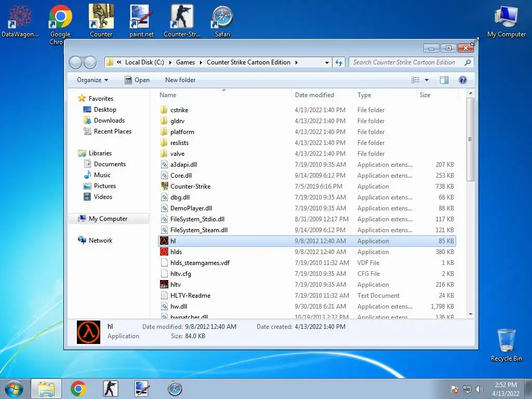Refresh the current folder address

(339, 62)
